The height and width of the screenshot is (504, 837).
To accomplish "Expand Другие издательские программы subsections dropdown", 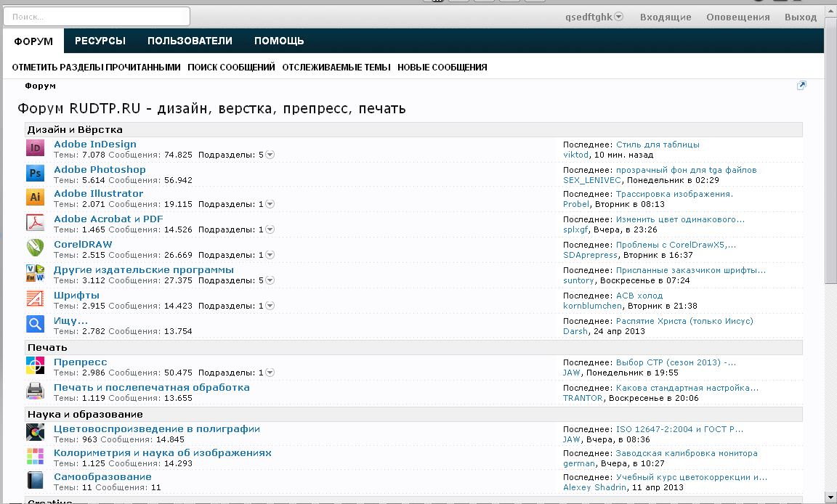I will tap(270, 280).
